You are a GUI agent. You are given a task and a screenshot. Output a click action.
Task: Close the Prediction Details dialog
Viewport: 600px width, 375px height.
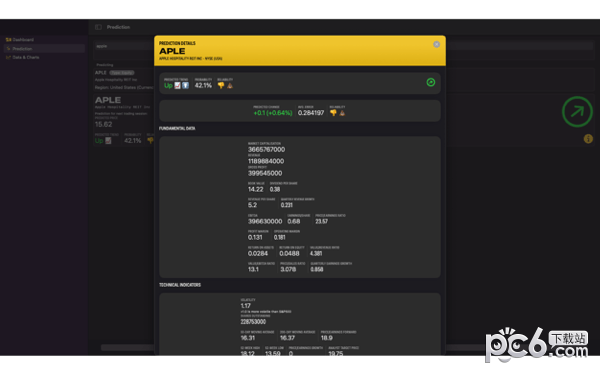pyautogui.click(x=436, y=44)
